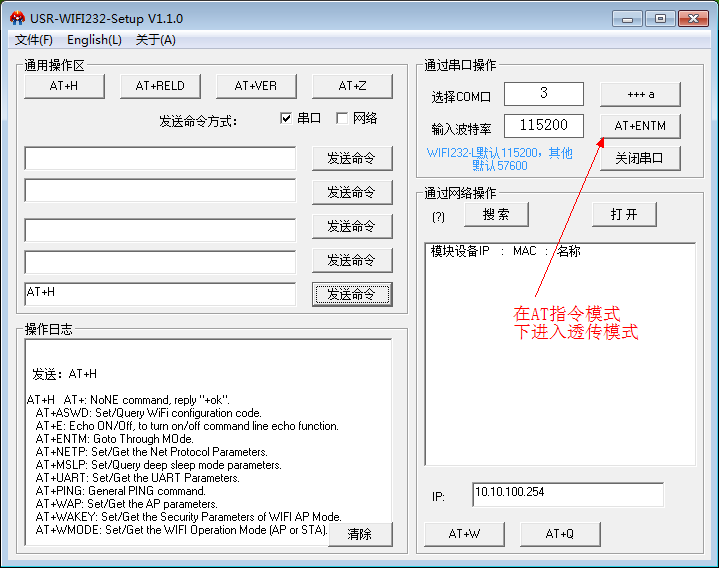Open the English(L) language menu

94,40
